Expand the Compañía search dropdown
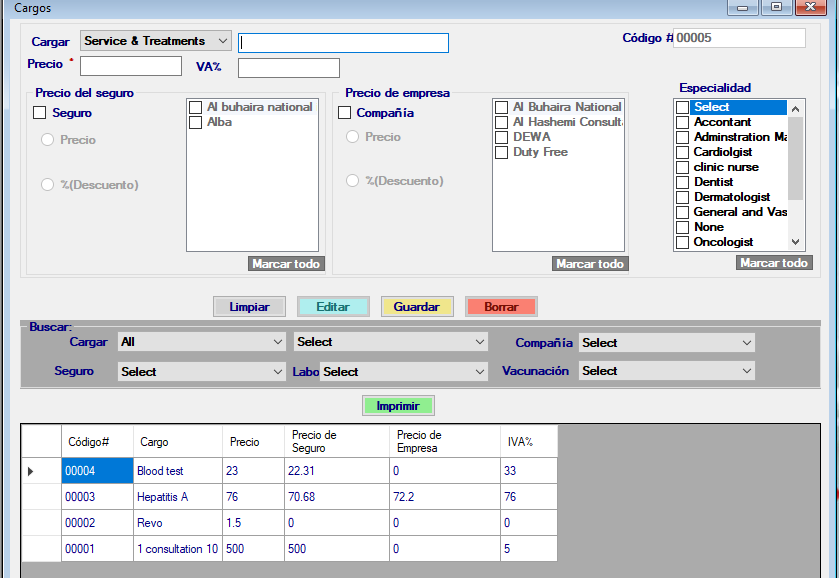The width and height of the screenshot is (839, 578). (666, 343)
